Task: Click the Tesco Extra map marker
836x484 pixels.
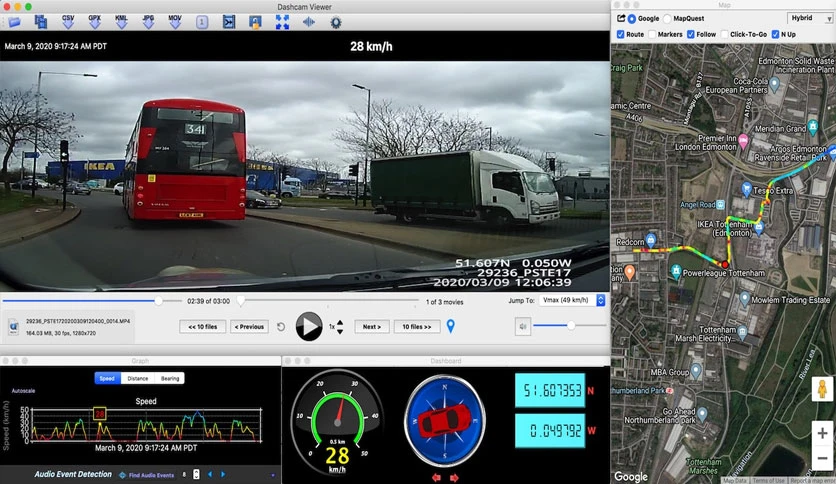Action: coord(746,189)
